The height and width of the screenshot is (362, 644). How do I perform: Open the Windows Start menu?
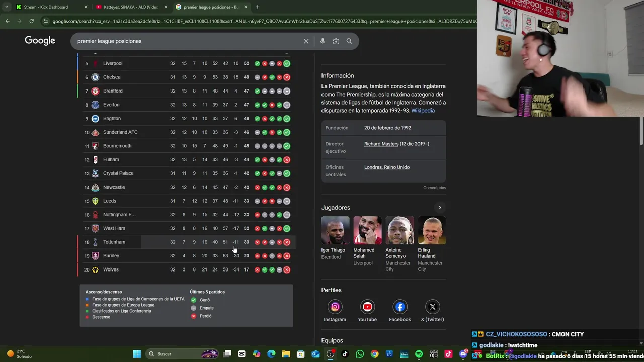click(x=137, y=354)
